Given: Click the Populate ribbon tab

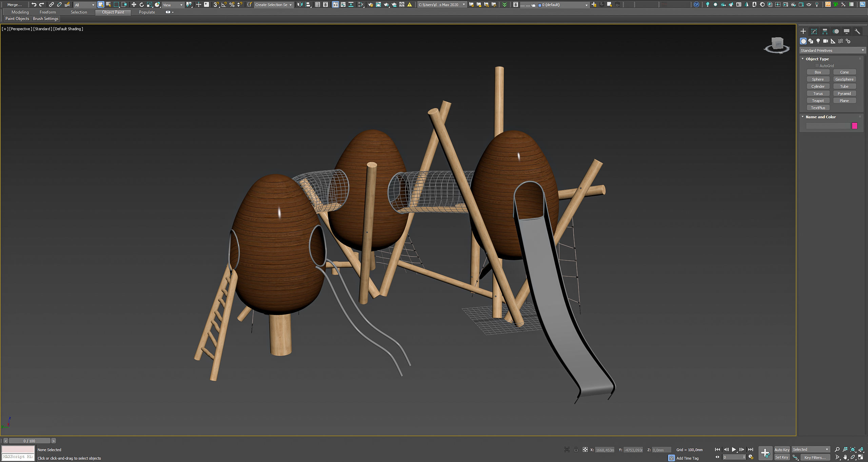Looking at the screenshot, I should [147, 12].
